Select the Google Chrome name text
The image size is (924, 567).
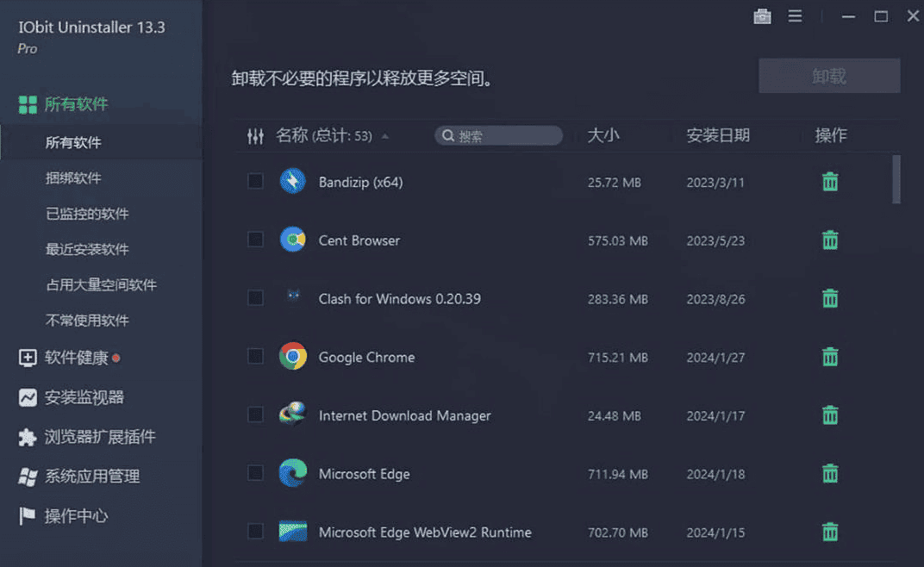coord(366,357)
